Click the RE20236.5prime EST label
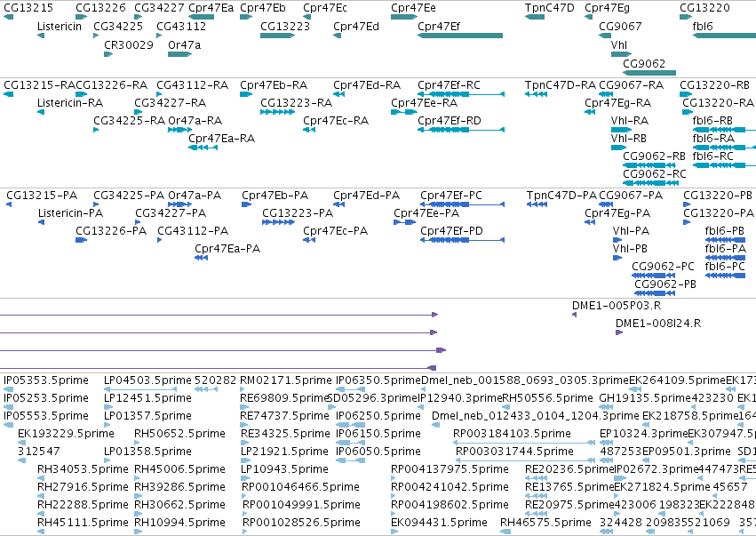This screenshot has height=536, width=756. [x=570, y=469]
